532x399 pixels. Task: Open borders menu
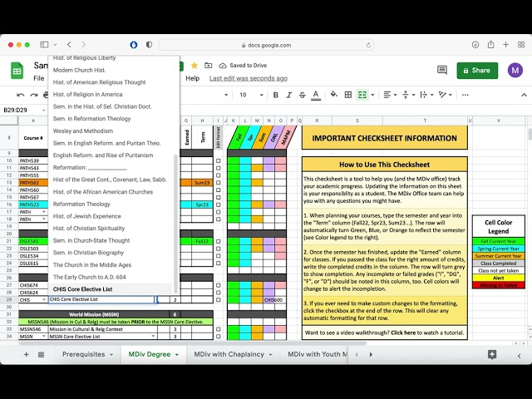tap(348, 95)
